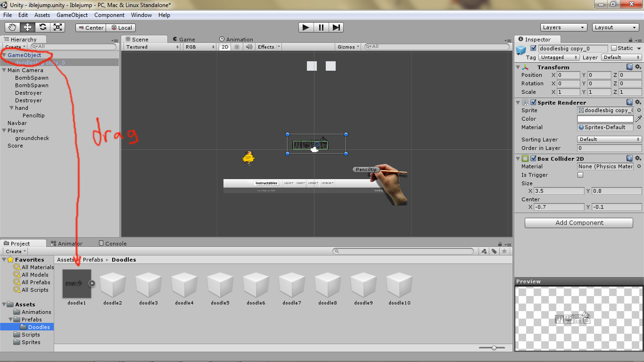Open the Textured draw mode dropdown
Screen dimensions: 644x362
152,47
